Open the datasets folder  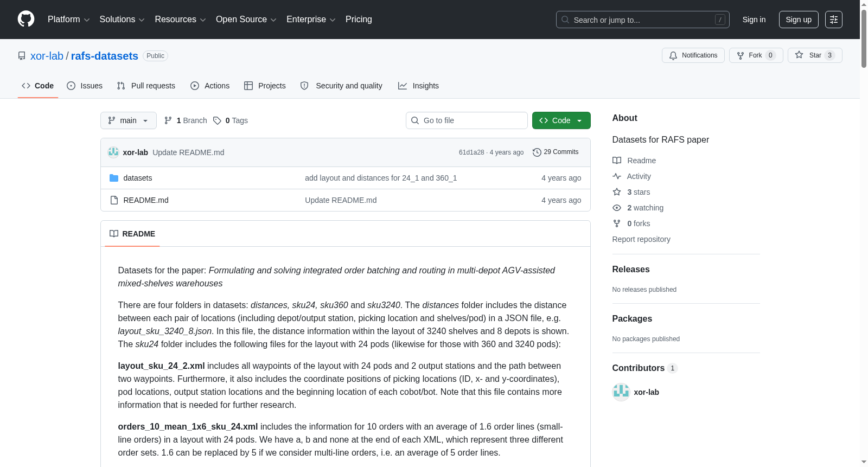point(138,178)
